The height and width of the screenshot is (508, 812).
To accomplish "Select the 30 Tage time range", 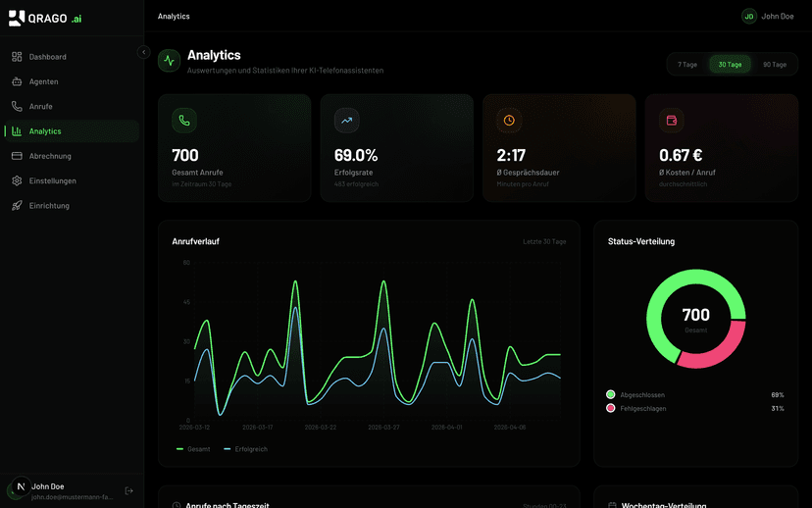I will pyautogui.click(x=731, y=65).
